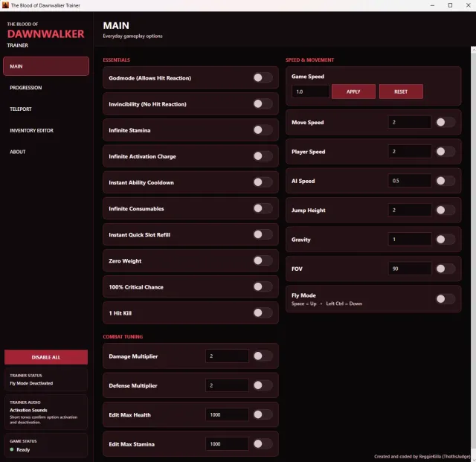Toggle Godmode (Allows Hit Reaction)
This screenshot has height=462, width=476.
point(263,78)
